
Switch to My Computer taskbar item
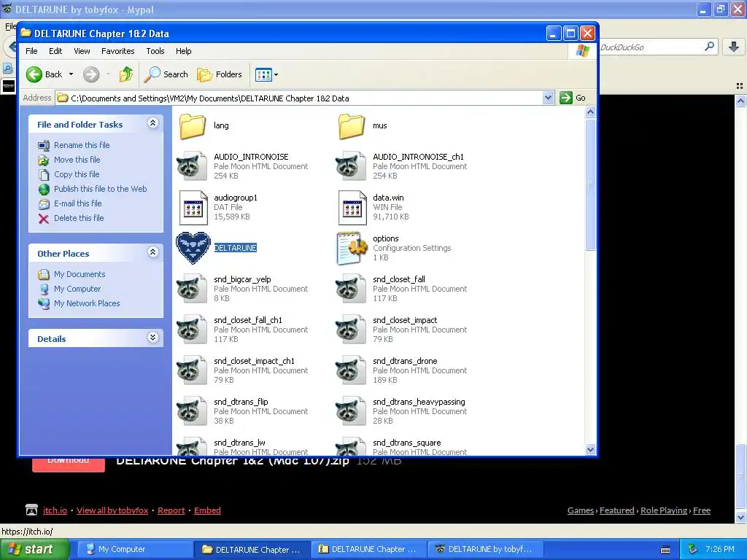(x=135, y=550)
